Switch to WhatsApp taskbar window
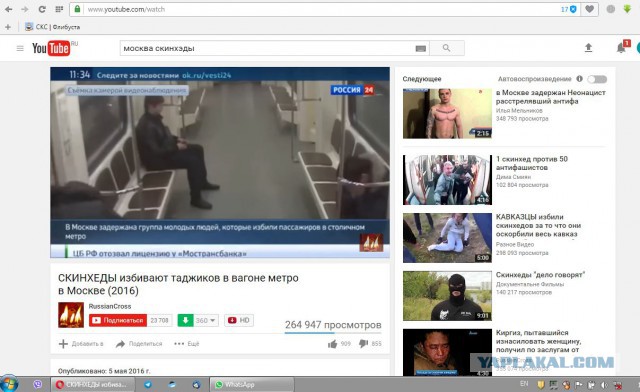The width and height of the screenshot is (640, 392). tap(252, 384)
